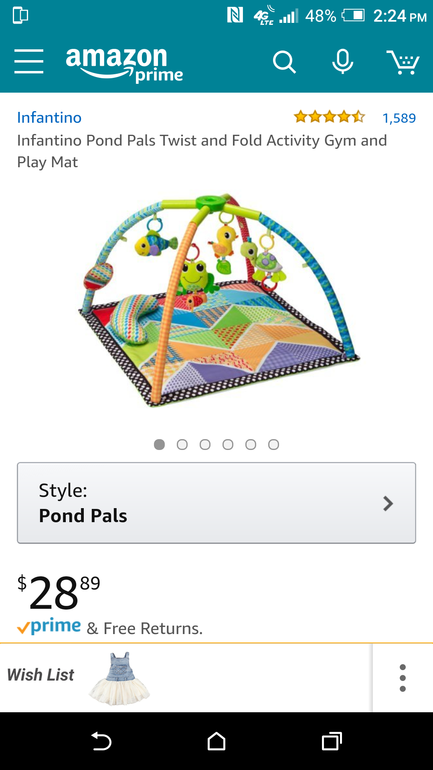The height and width of the screenshot is (770, 433).
Task: Open the Infantino brand link
Action: coord(49,118)
